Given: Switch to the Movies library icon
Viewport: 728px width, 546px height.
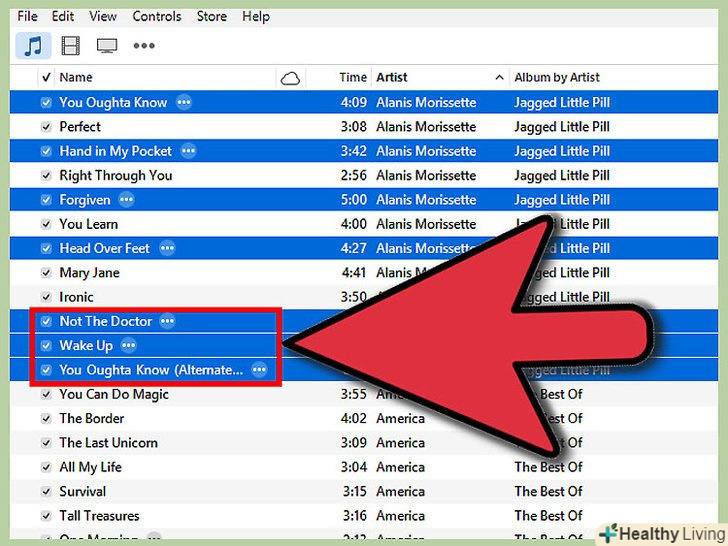Looking at the screenshot, I should (x=71, y=46).
